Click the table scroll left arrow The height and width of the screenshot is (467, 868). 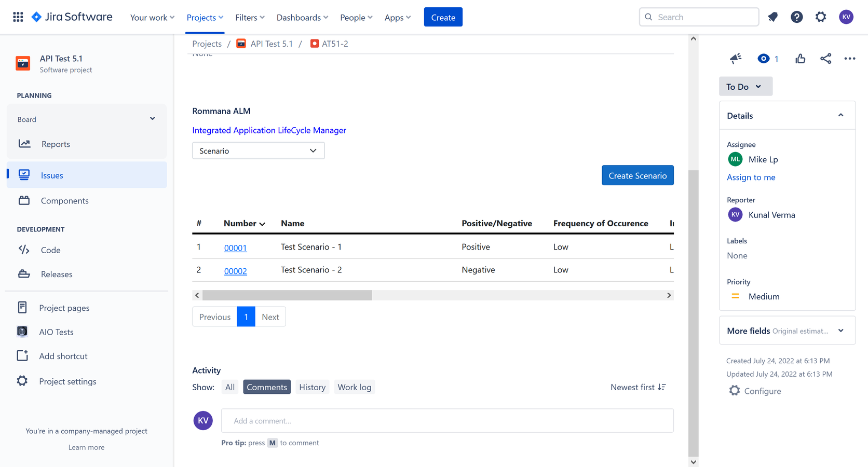click(197, 295)
